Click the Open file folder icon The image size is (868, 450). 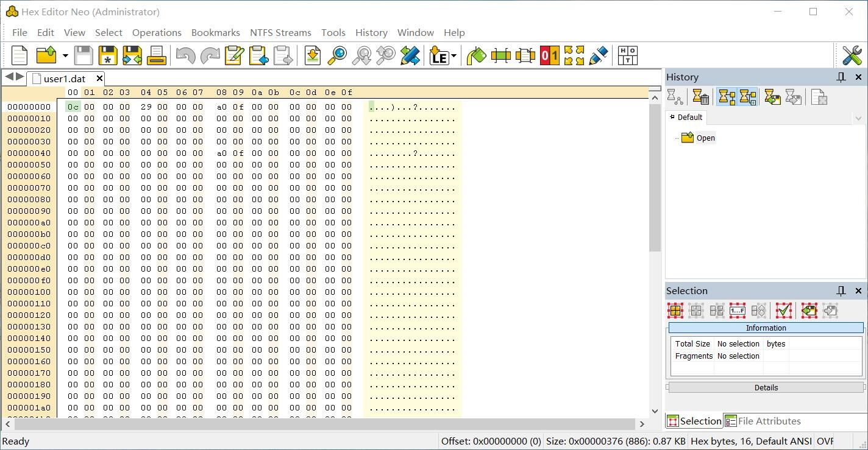[47, 55]
